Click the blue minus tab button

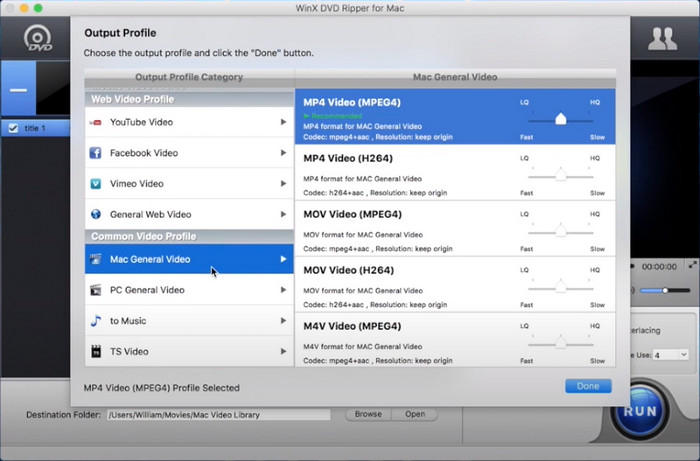coord(18,88)
